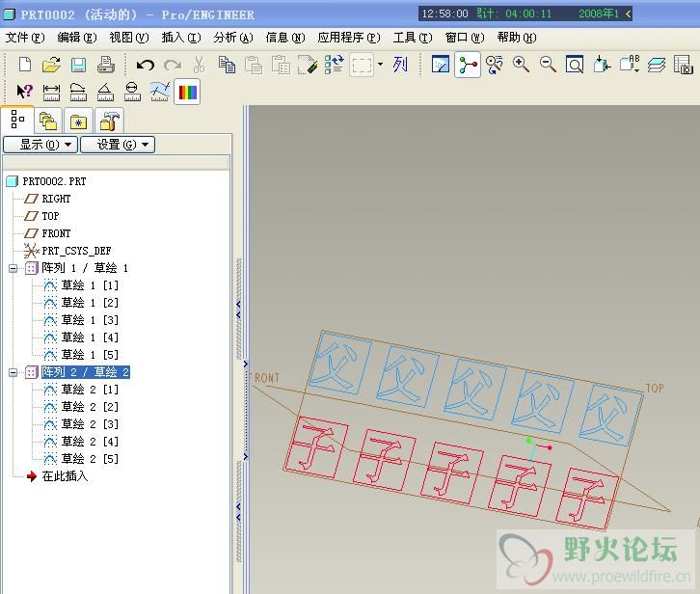Click the lower panel collapse arrows on sash
Image resolution: width=700 pixels, height=594 pixels.
[238, 512]
